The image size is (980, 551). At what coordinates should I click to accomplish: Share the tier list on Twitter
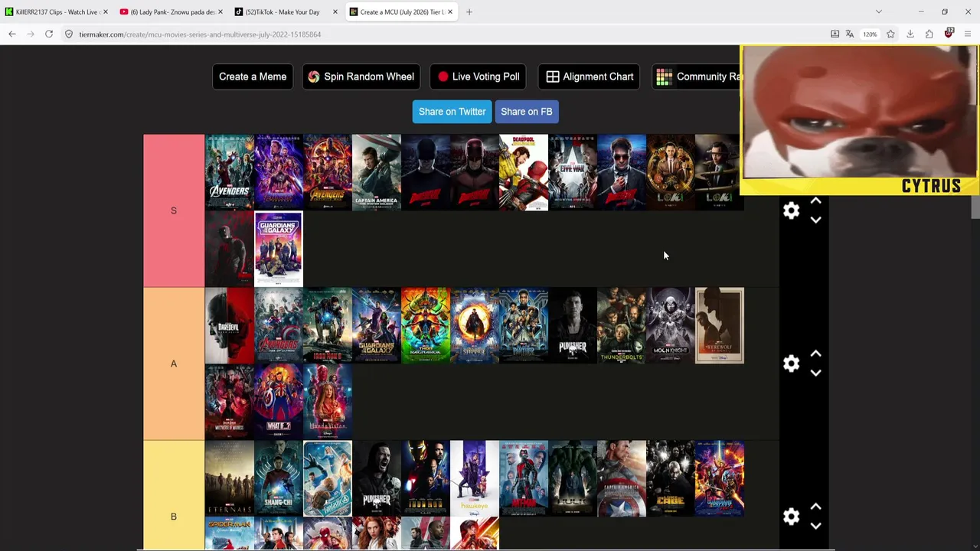pyautogui.click(x=452, y=112)
